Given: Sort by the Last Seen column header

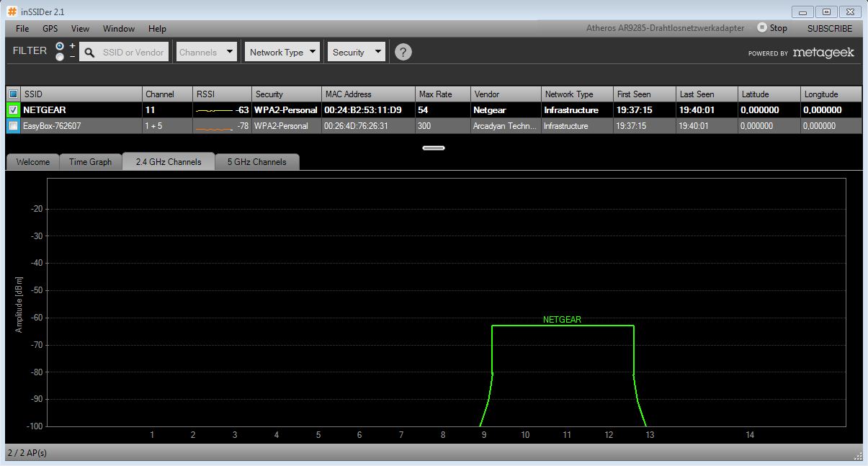Looking at the screenshot, I should (707, 94).
